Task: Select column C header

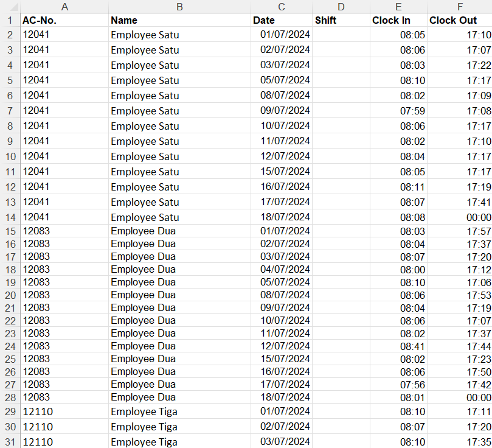Action: pyautogui.click(x=282, y=7)
